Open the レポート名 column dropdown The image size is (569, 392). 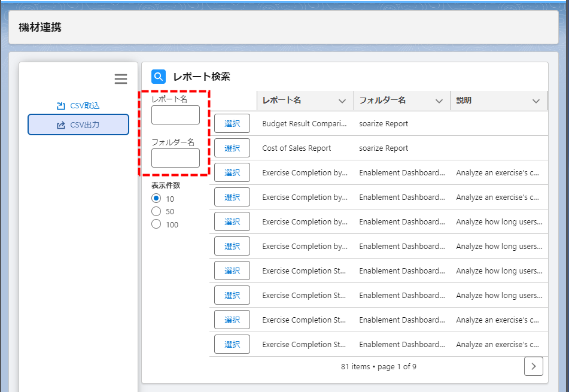coord(342,101)
